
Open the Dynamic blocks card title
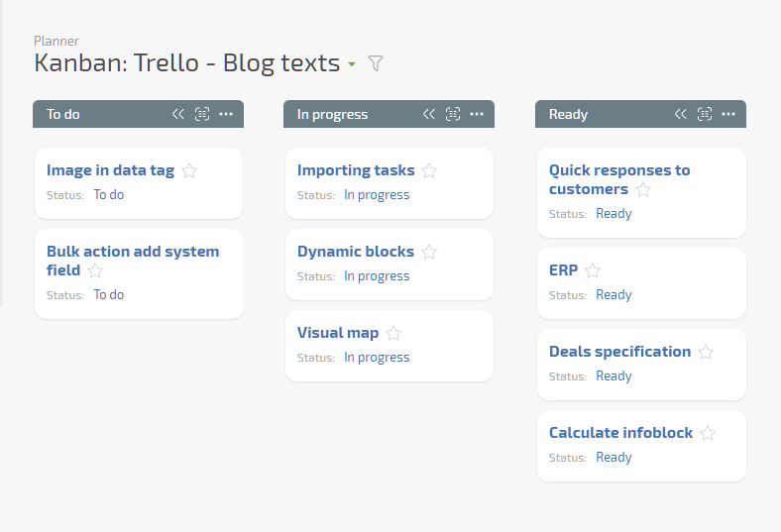pos(356,252)
